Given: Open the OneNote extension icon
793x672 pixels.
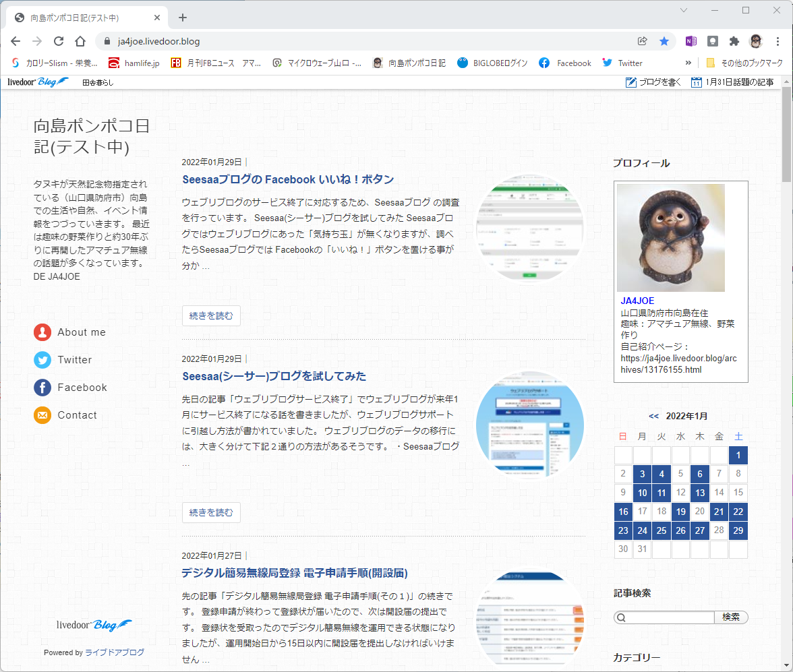Looking at the screenshot, I should click(x=691, y=42).
